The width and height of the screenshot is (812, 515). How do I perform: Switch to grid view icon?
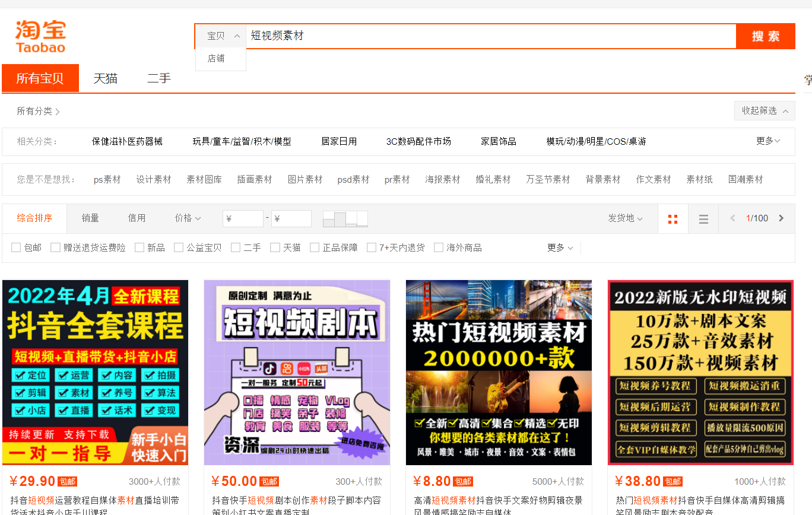(673, 219)
